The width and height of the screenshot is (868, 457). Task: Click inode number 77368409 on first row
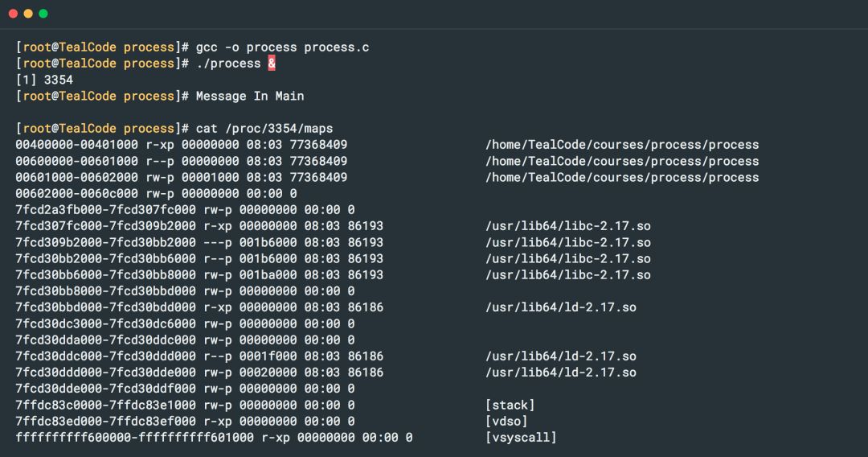[318, 145]
